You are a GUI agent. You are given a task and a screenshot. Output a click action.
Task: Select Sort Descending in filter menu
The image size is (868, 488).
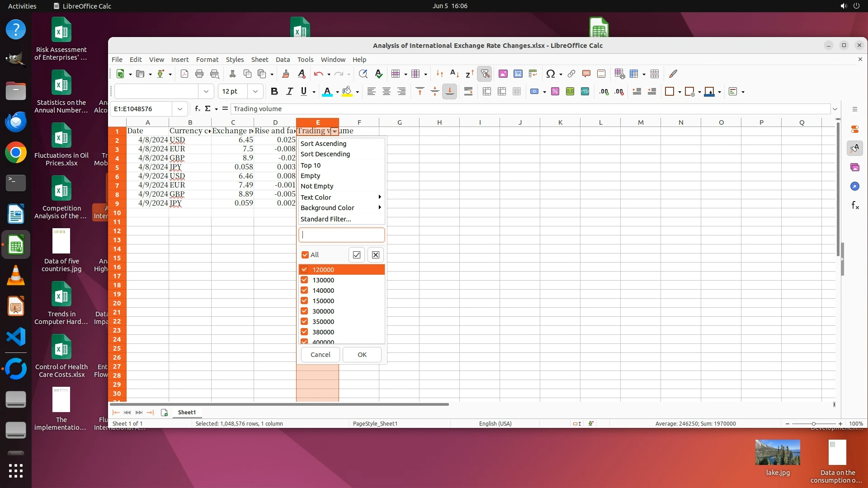pyautogui.click(x=325, y=154)
